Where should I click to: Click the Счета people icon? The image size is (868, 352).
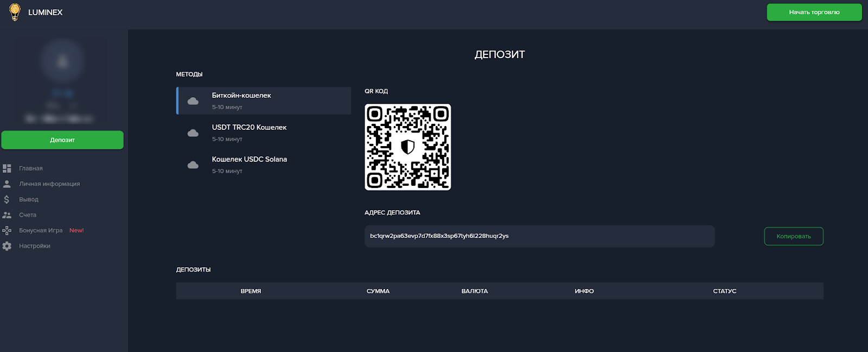click(x=7, y=215)
